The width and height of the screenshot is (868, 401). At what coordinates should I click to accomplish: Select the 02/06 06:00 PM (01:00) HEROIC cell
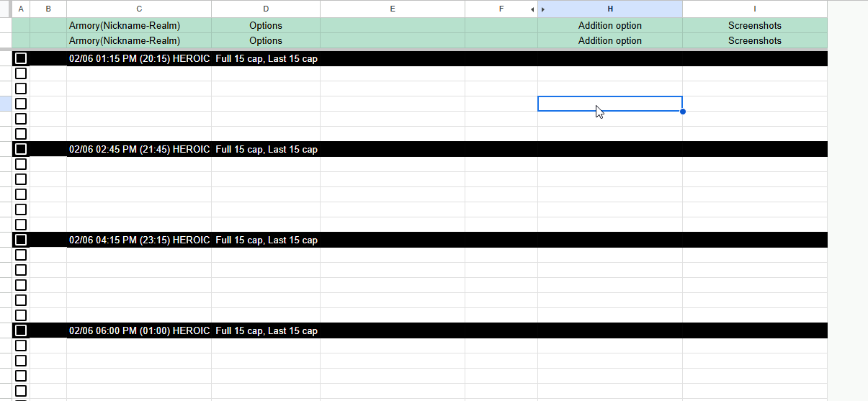139,330
